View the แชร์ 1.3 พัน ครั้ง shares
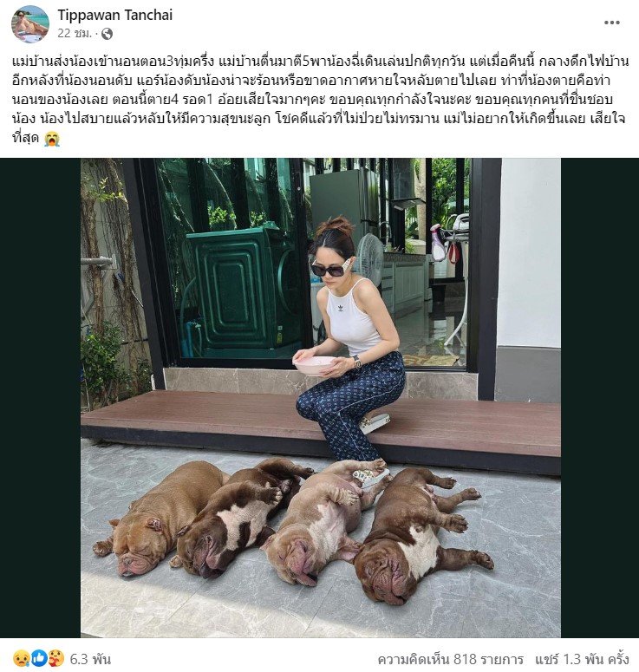 point(582,659)
